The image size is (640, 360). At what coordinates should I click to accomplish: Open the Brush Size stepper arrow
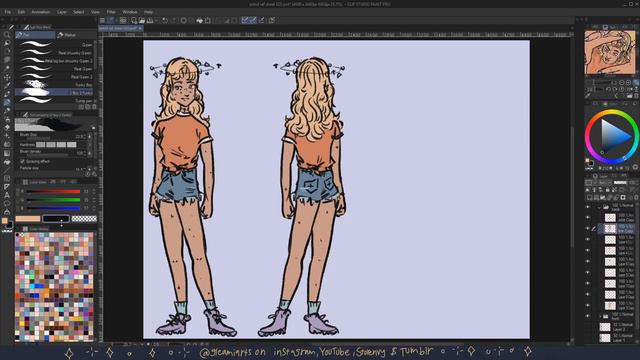(x=89, y=136)
